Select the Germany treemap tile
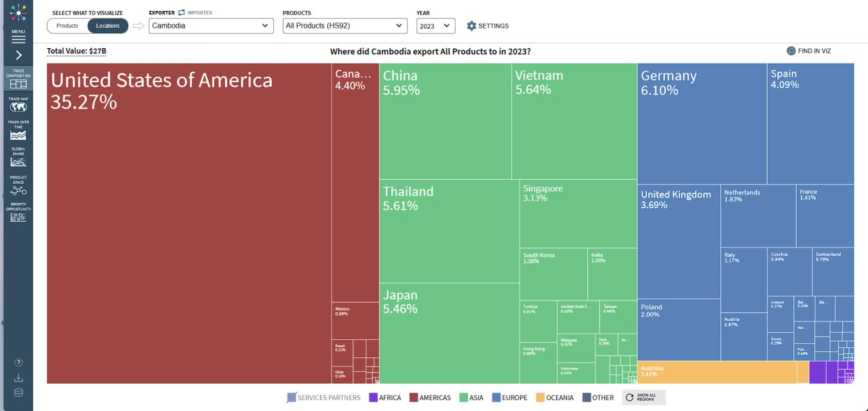This screenshot has width=868, height=411. [x=702, y=123]
